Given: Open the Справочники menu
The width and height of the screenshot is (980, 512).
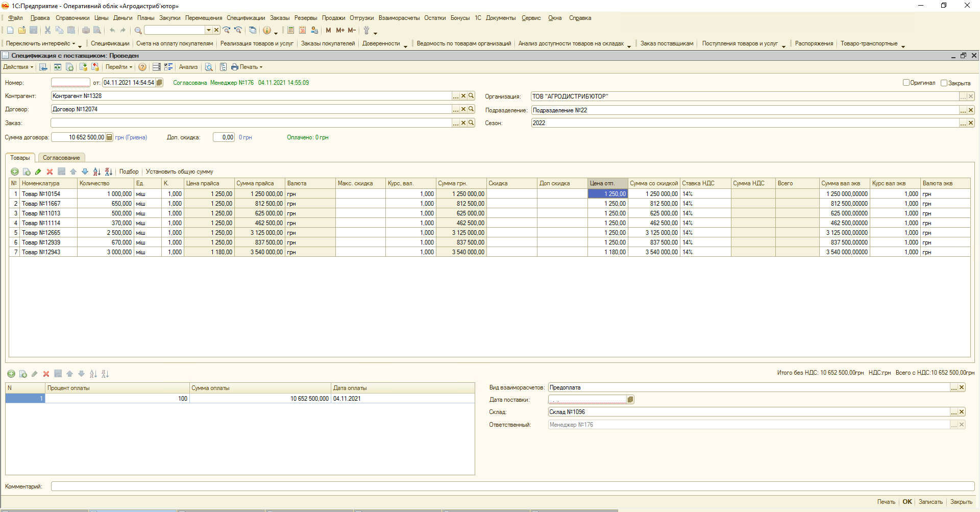Looking at the screenshot, I should pos(72,18).
